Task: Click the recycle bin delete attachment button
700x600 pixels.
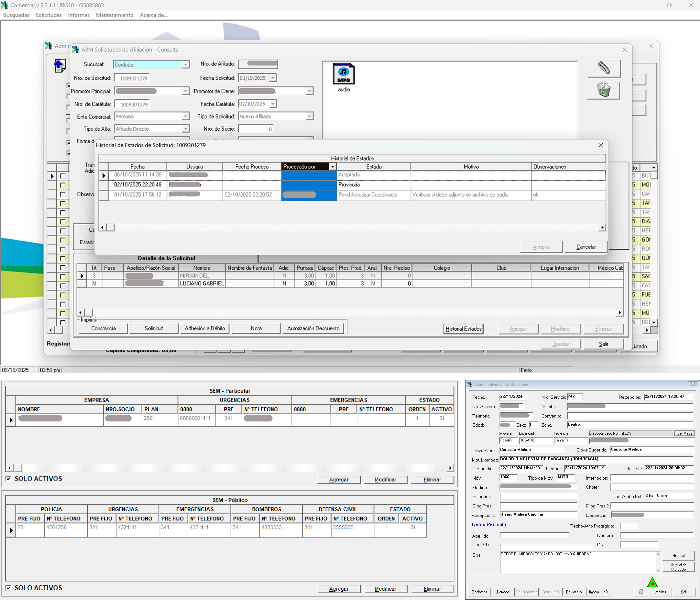Action: (x=604, y=90)
